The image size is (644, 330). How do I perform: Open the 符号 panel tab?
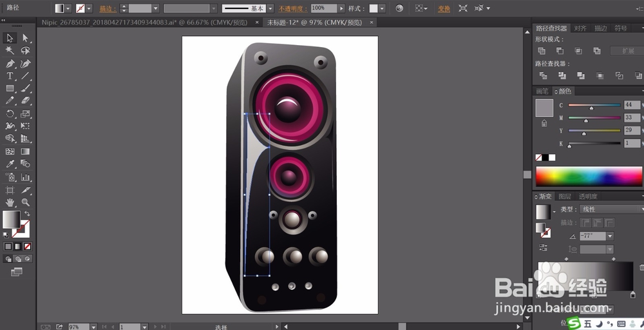tap(621, 28)
